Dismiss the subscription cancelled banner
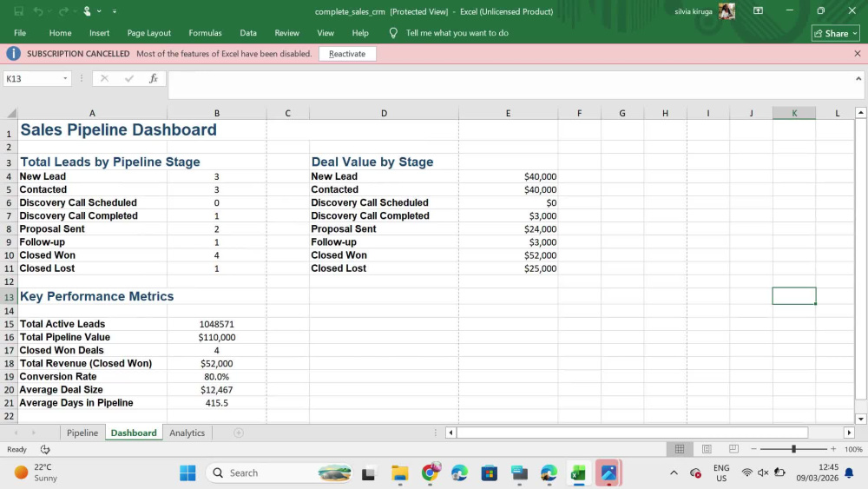This screenshot has width=868, height=489. click(857, 54)
